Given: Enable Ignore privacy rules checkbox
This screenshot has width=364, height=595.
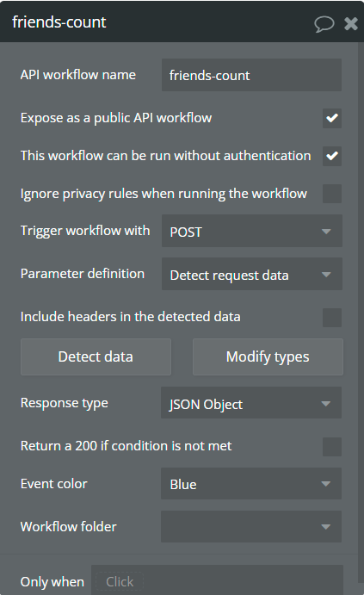Looking at the screenshot, I should 332,194.
